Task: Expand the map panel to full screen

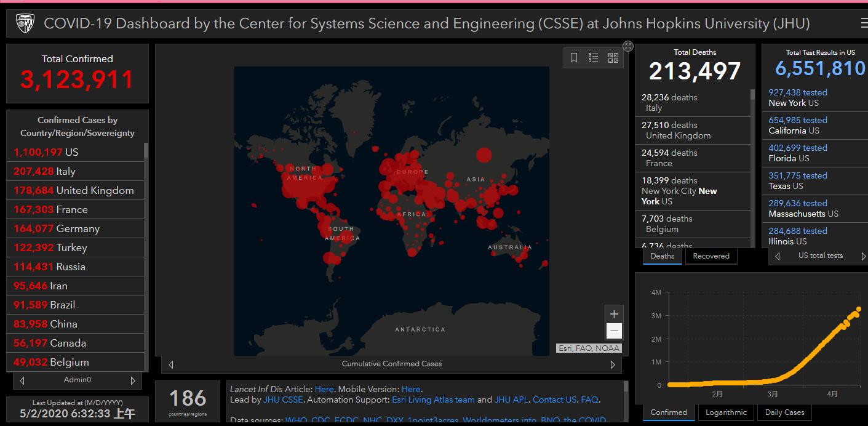Action: point(627,46)
